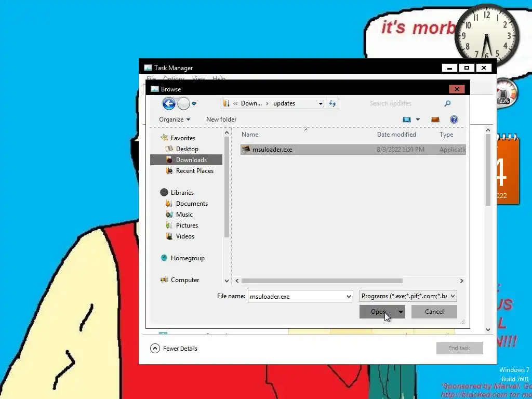Refresh the updates folder view

(x=332, y=104)
